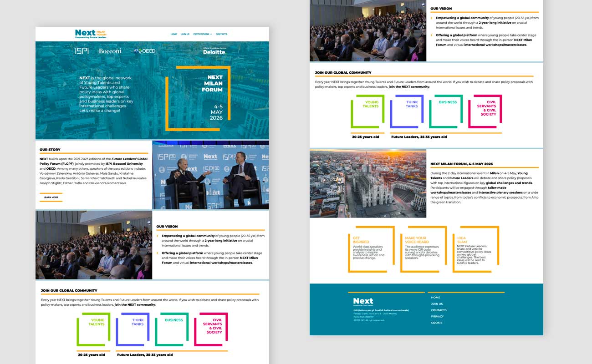The image size is (592, 364).
Task: Select the Get Inspired framed box
Action: pos(371,249)
